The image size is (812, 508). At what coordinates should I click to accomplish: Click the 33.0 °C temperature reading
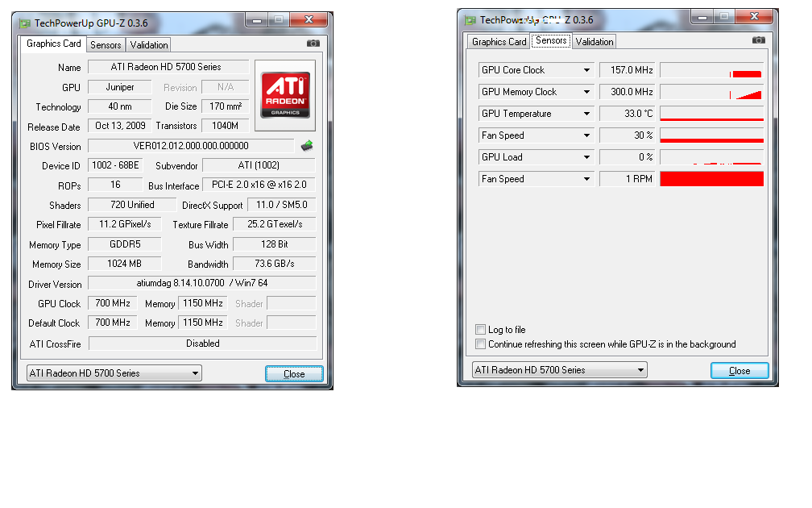(627, 114)
